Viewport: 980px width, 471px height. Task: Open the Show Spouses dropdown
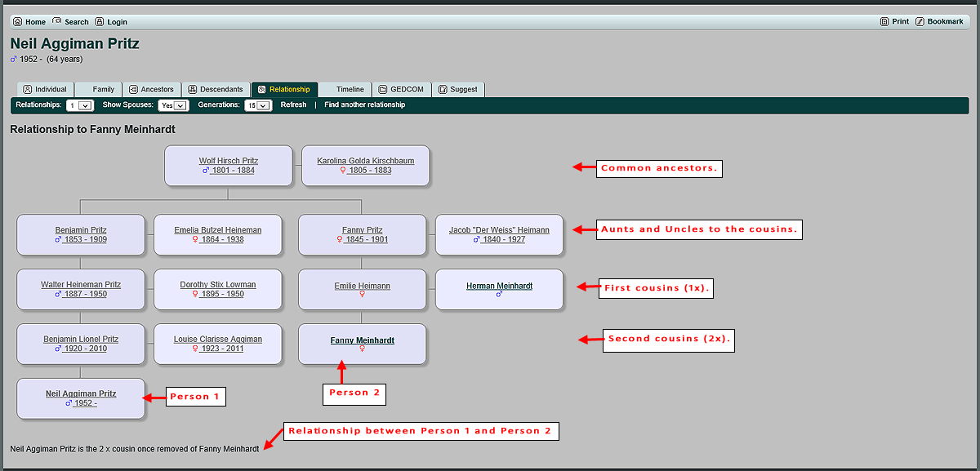[x=173, y=105]
